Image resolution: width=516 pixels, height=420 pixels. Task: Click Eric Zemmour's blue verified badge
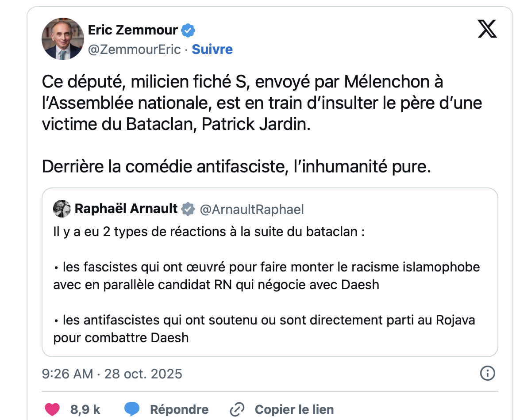pyautogui.click(x=189, y=31)
